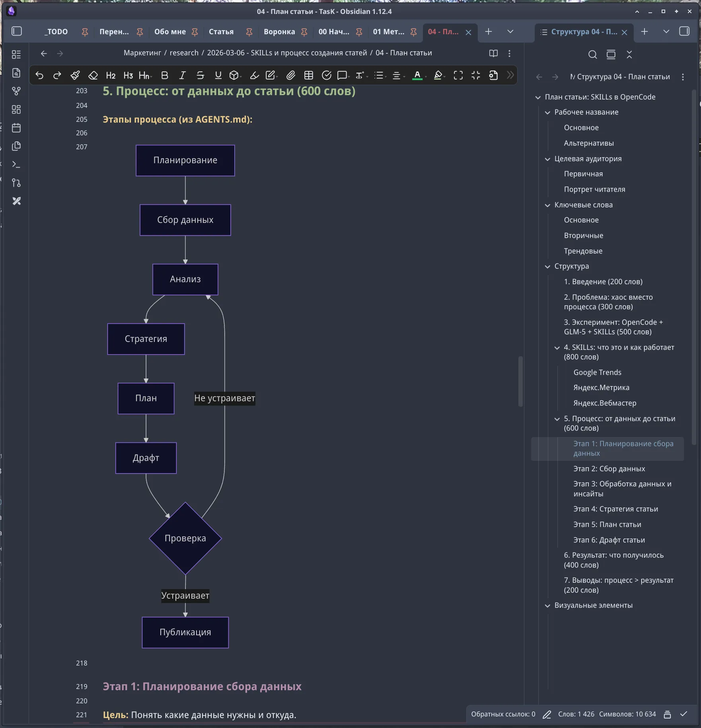Toggle bold formatting in editor toolbar

[164, 75]
